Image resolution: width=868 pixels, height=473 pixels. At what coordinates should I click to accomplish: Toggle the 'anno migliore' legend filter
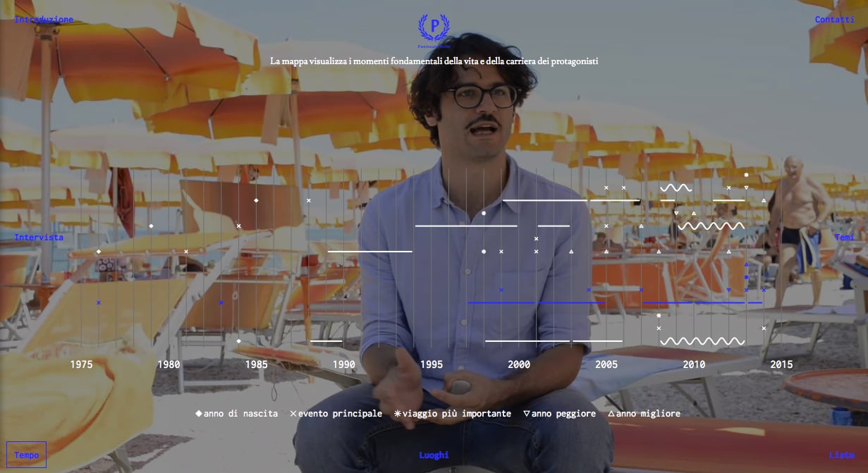tap(644, 414)
